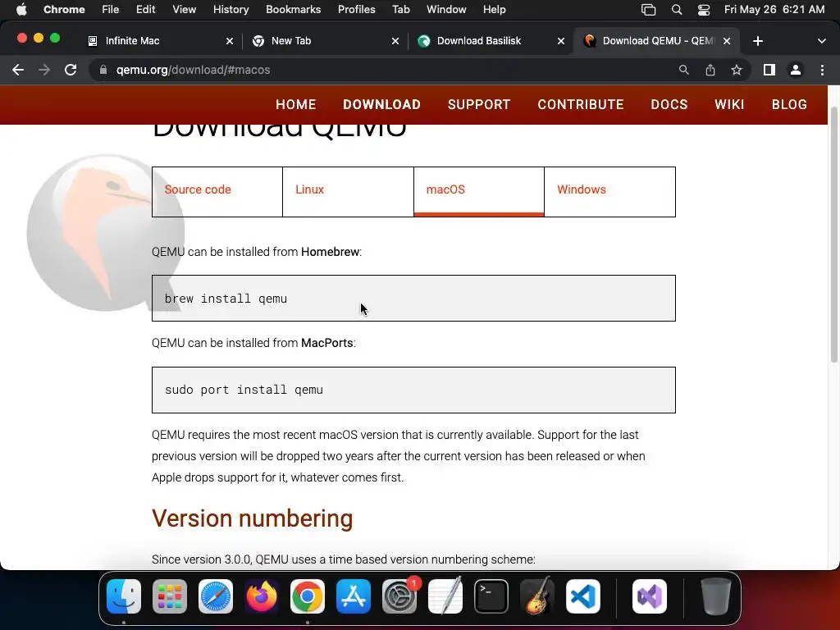Image resolution: width=840 pixels, height=630 pixels.
Task: Open the Chrome profile avatar
Action: 796,70
